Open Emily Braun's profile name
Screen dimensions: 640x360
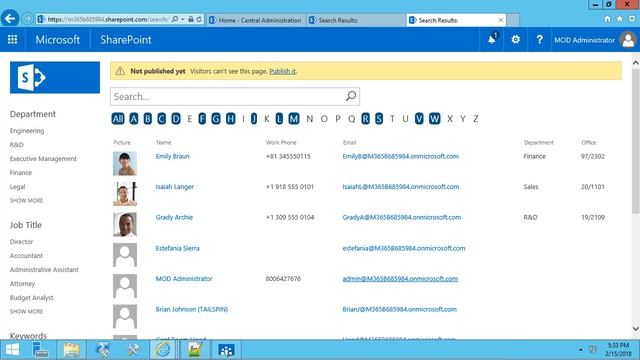(173, 156)
